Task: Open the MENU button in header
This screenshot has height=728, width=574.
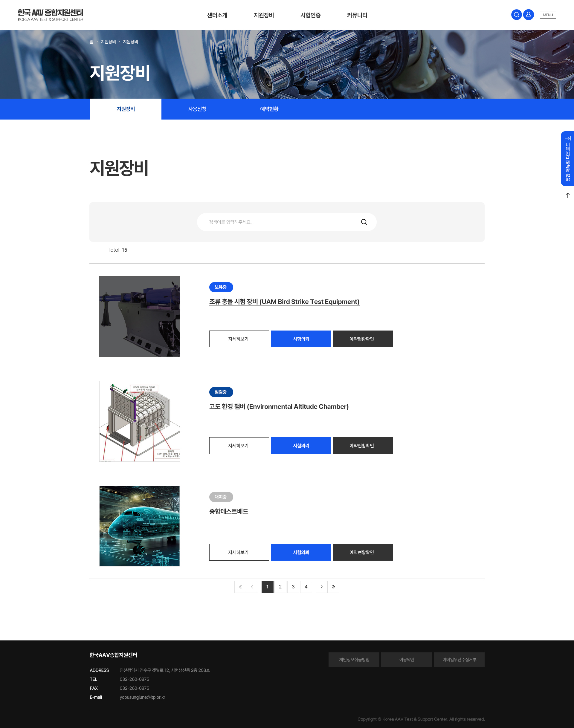Action: (548, 15)
